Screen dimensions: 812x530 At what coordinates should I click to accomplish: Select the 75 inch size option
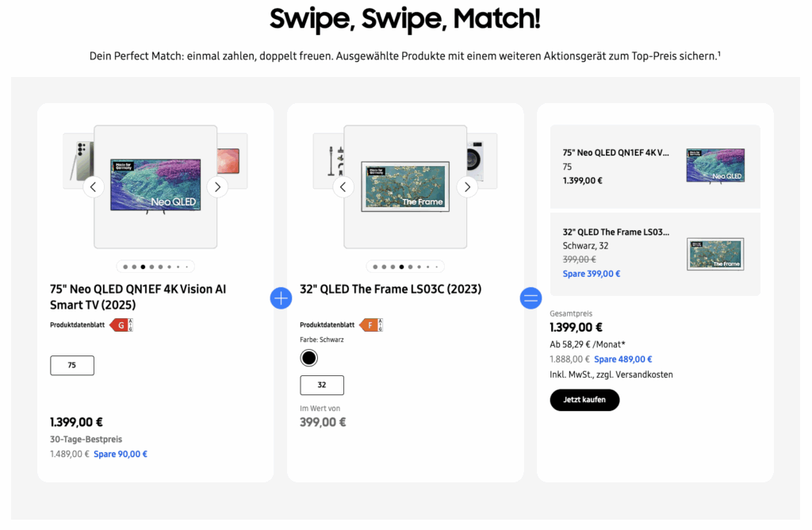coord(71,365)
